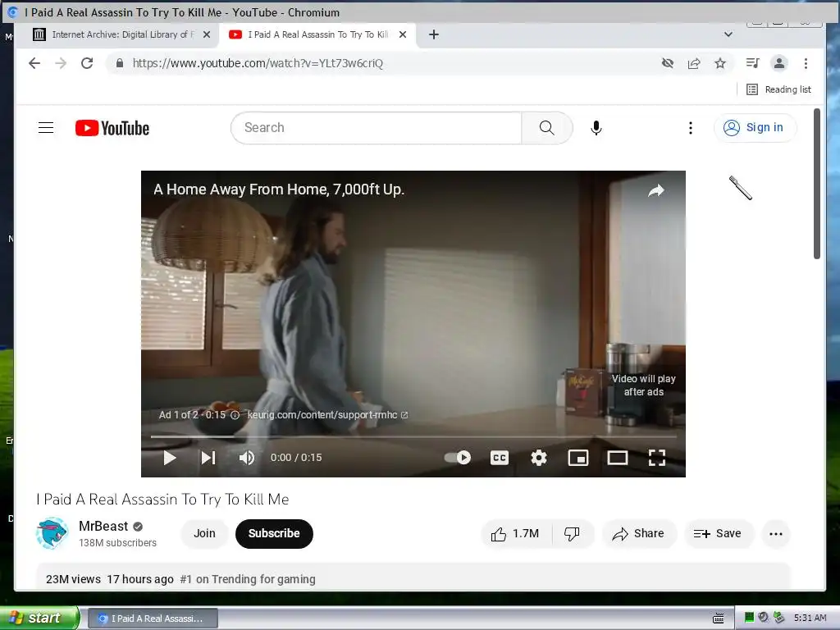
Task: Click the video title text below player
Action: [162, 500]
